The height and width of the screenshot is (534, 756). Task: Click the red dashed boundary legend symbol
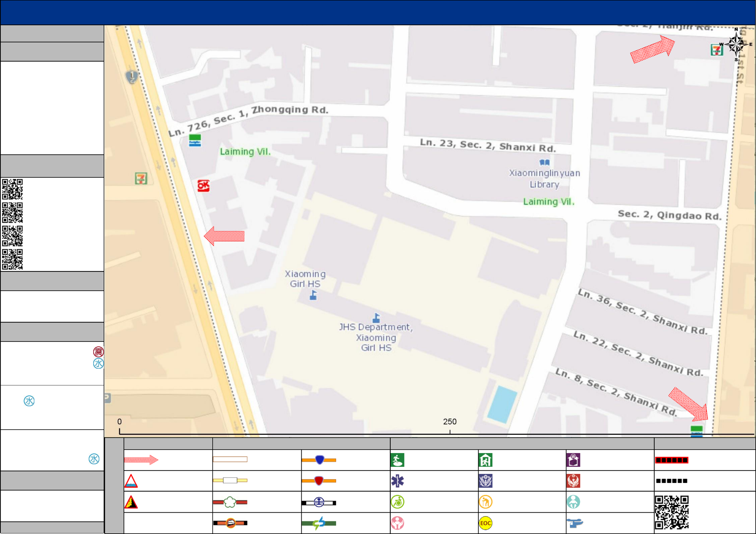672,460
